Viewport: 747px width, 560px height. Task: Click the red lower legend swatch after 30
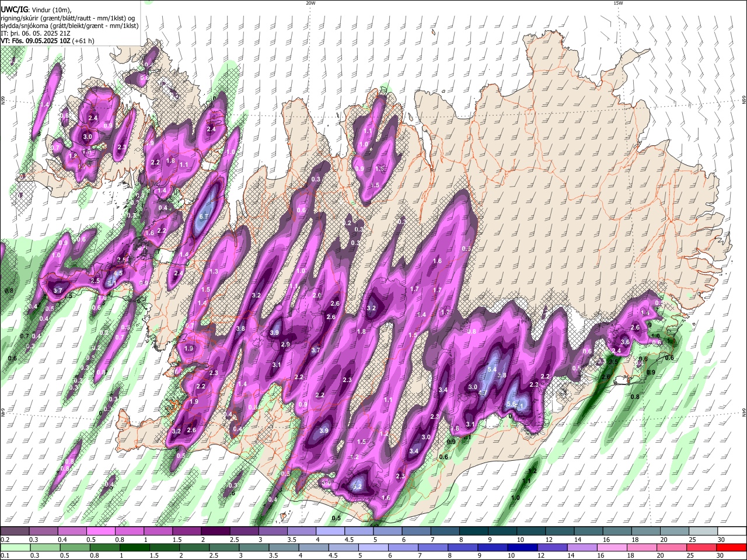(x=731, y=547)
